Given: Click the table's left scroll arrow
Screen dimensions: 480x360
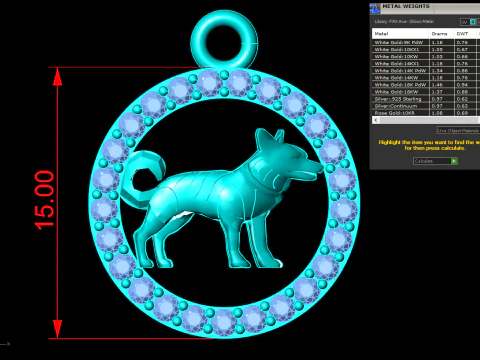Looking at the screenshot, I should tap(376, 120).
